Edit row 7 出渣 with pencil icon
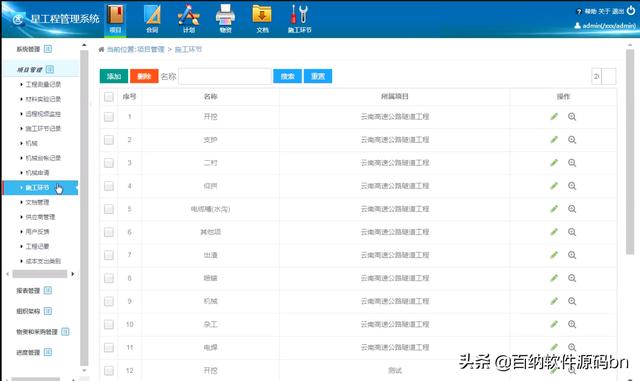Viewport: 640px width, 381px height. pyautogui.click(x=554, y=255)
